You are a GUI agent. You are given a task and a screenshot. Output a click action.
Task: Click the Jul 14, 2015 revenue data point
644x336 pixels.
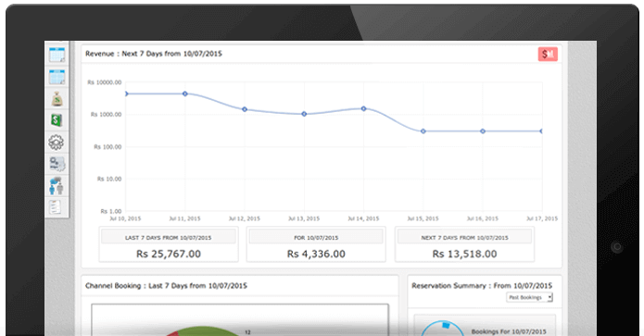click(x=364, y=108)
